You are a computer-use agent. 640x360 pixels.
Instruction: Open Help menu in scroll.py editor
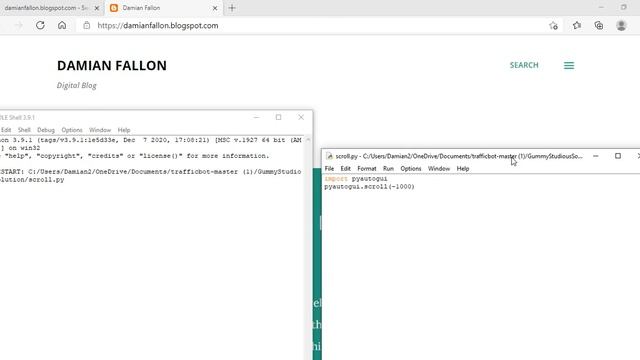click(x=463, y=169)
